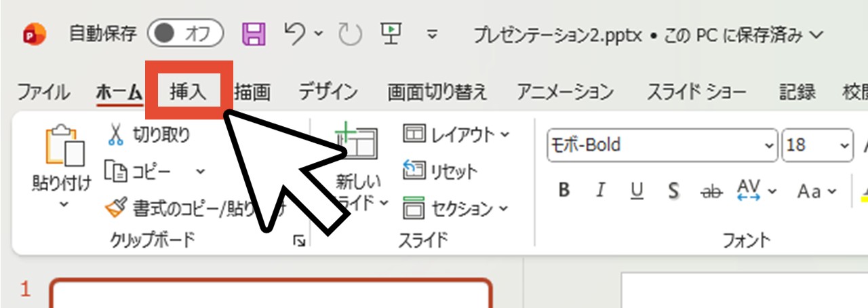Open the スライド ショー (Slide Show) tab
This screenshot has height=308, width=868.
[x=696, y=92]
